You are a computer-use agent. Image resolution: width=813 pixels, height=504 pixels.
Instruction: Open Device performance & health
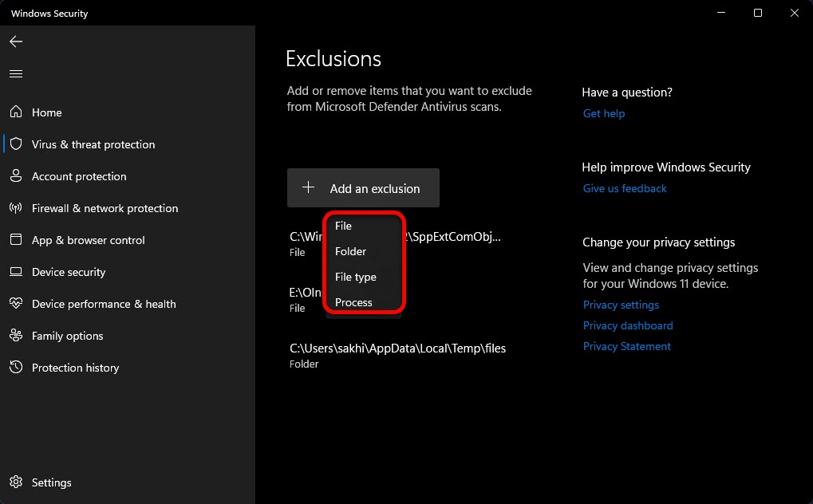(x=128, y=304)
